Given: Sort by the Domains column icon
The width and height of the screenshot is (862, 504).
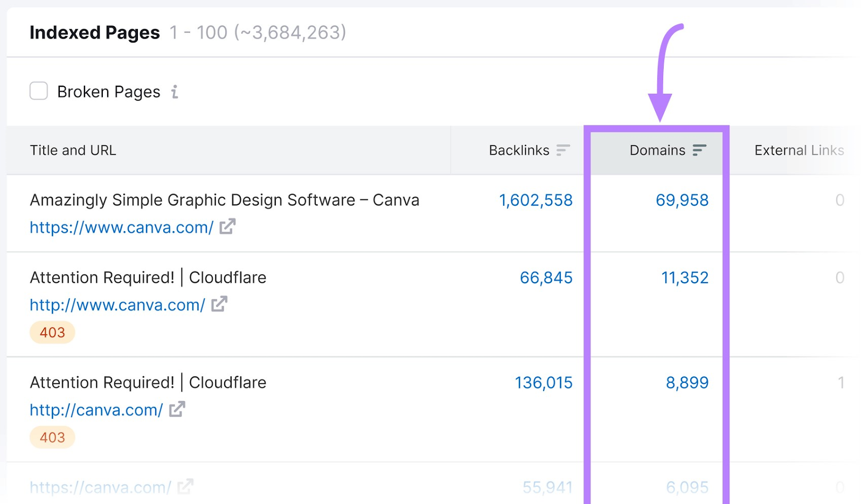Looking at the screenshot, I should (x=699, y=150).
